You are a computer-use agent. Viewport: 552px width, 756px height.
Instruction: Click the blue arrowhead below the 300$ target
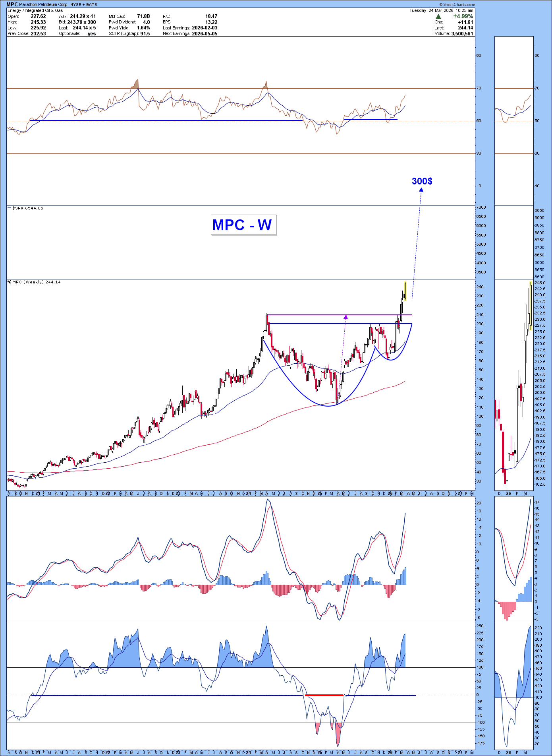(x=421, y=190)
